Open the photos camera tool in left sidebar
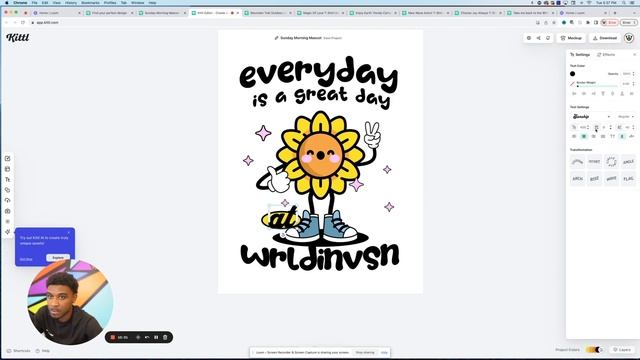The height and width of the screenshot is (360, 640). click(x=7, y=211)
